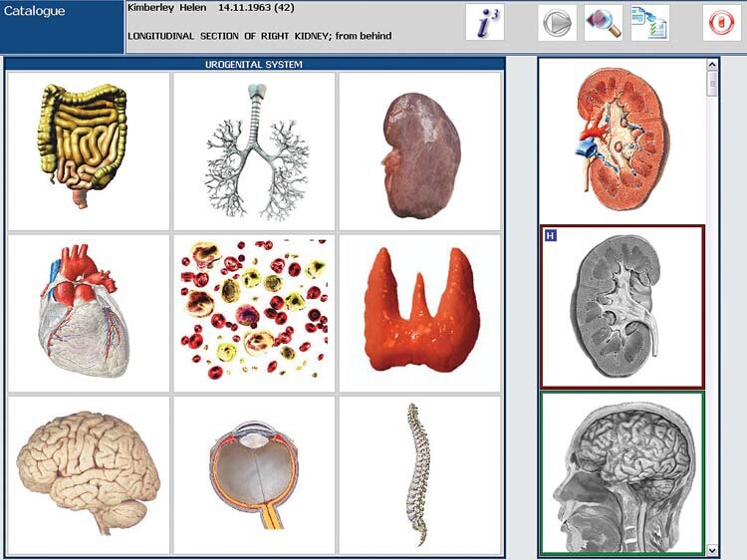Open the magnifying glass search tool
The image size is (747, 560).
click(603, 23)
